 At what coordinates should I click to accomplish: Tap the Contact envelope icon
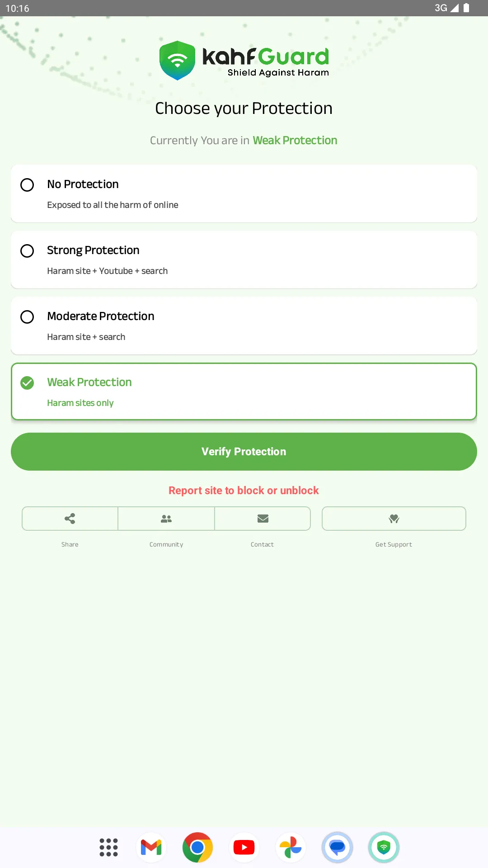(x=262, y=519)
